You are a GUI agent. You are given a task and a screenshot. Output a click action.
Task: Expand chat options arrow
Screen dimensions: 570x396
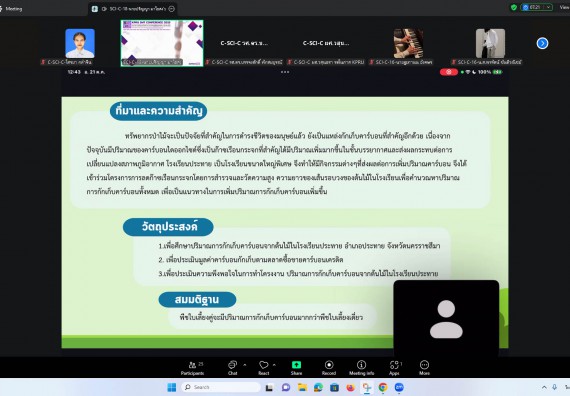(x=245, y=364)
